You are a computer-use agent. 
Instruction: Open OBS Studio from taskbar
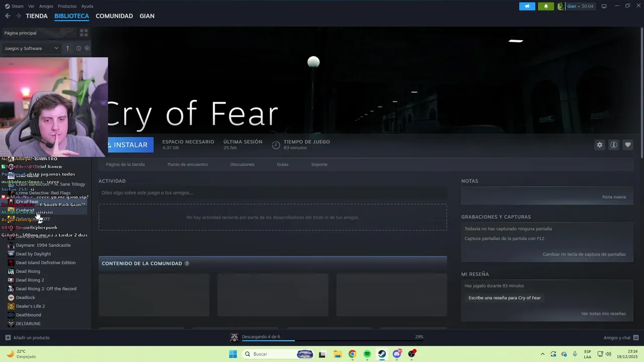click(412, 354)
